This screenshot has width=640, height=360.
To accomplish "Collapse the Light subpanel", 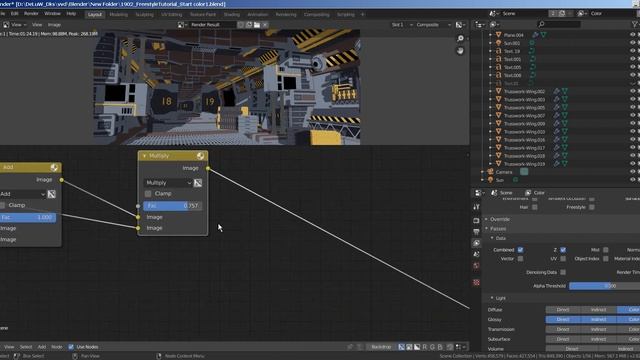I will (492, 298).
